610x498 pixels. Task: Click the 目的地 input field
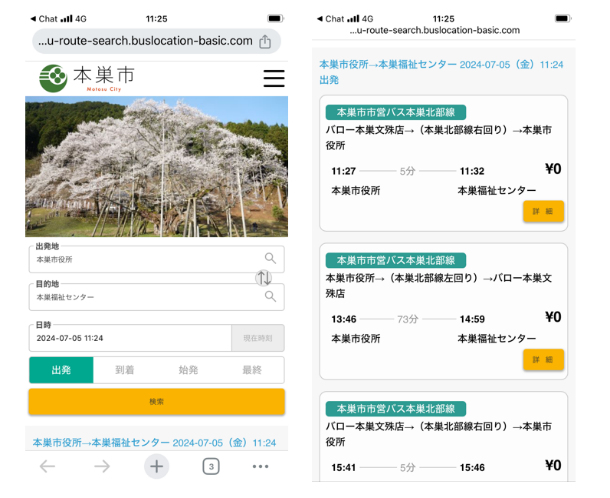tap(156, 297)
